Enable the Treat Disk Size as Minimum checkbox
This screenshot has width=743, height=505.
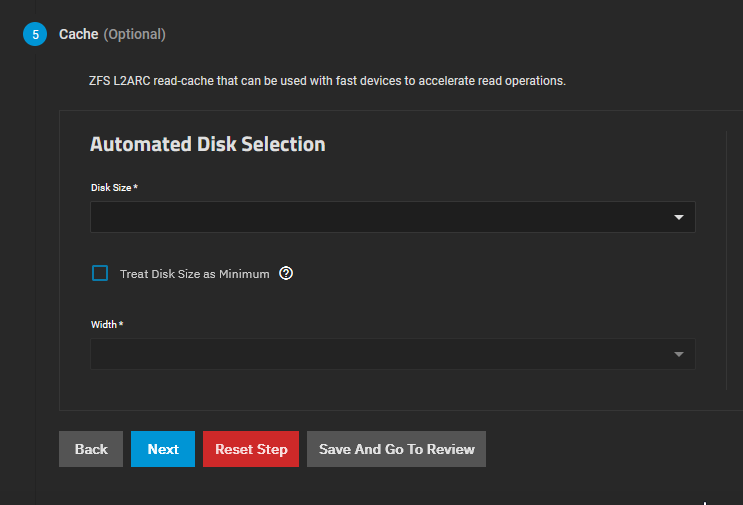(x=100, y=273)
